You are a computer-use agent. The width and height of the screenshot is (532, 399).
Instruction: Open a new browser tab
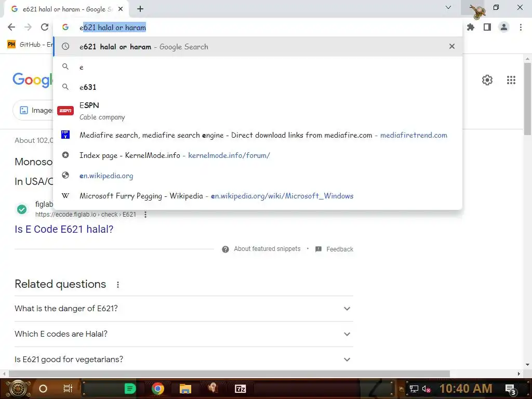tap(140, 9)
